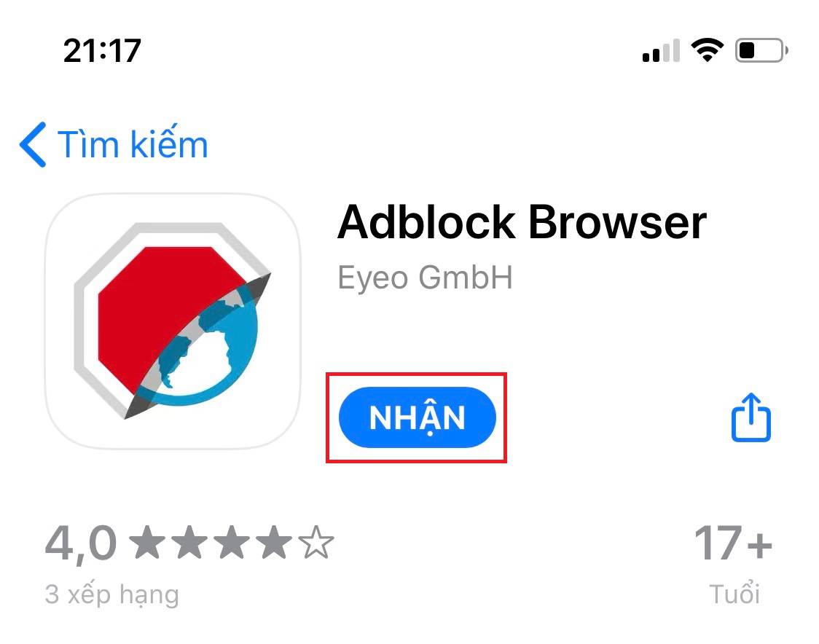This screenshot has width=819, height=644.
Task: Tap the battery level icon
Action: click(761, 51)
